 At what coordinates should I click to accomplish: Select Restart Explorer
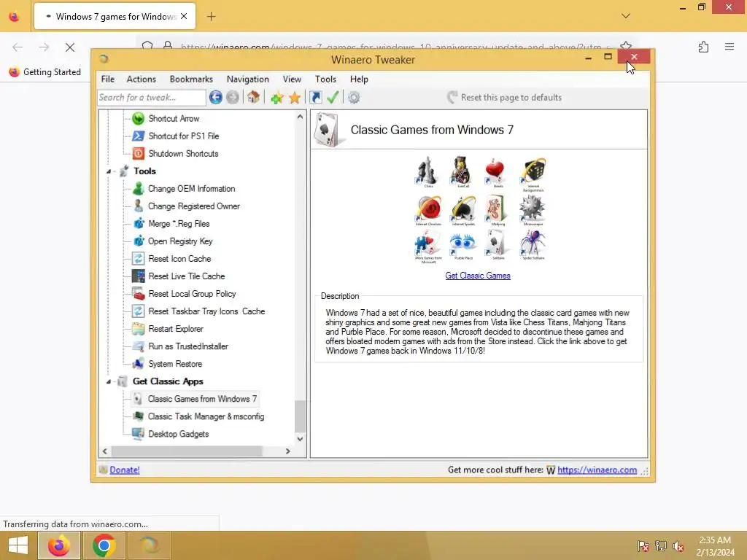[176, 329]
